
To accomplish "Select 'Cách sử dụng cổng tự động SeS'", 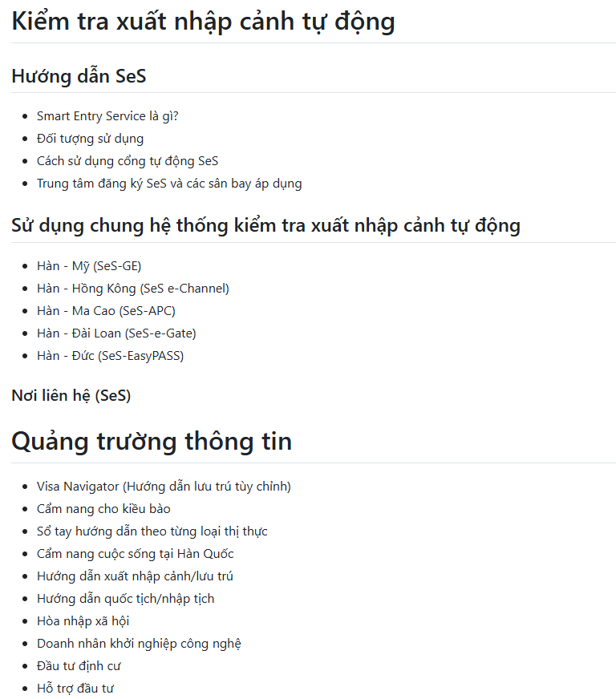I will [x=128, y=161].
